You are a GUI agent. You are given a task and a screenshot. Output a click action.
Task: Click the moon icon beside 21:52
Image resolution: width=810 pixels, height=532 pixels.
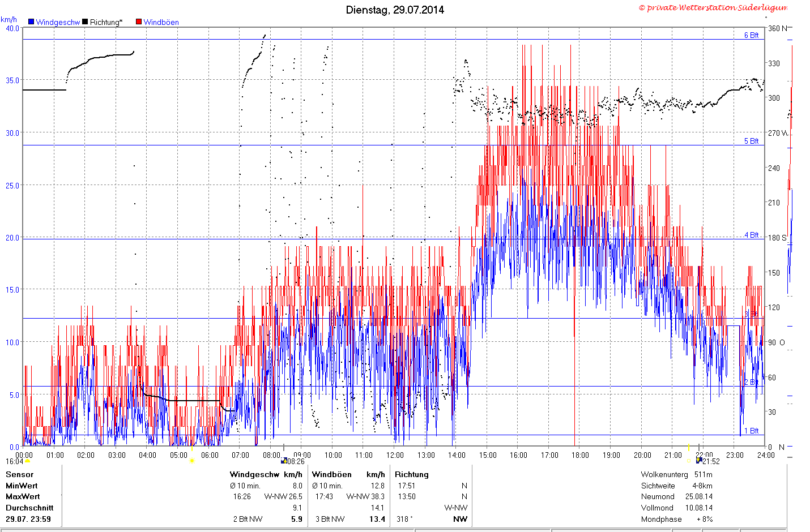(x=699, y=461)
